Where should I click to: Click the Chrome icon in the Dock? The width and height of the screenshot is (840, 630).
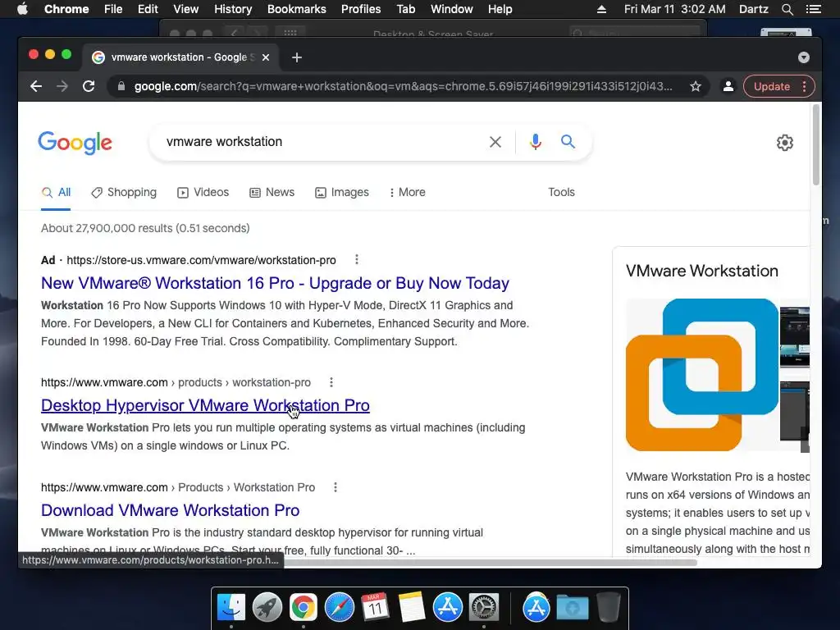pyautogui.click(x=304, y=607)
